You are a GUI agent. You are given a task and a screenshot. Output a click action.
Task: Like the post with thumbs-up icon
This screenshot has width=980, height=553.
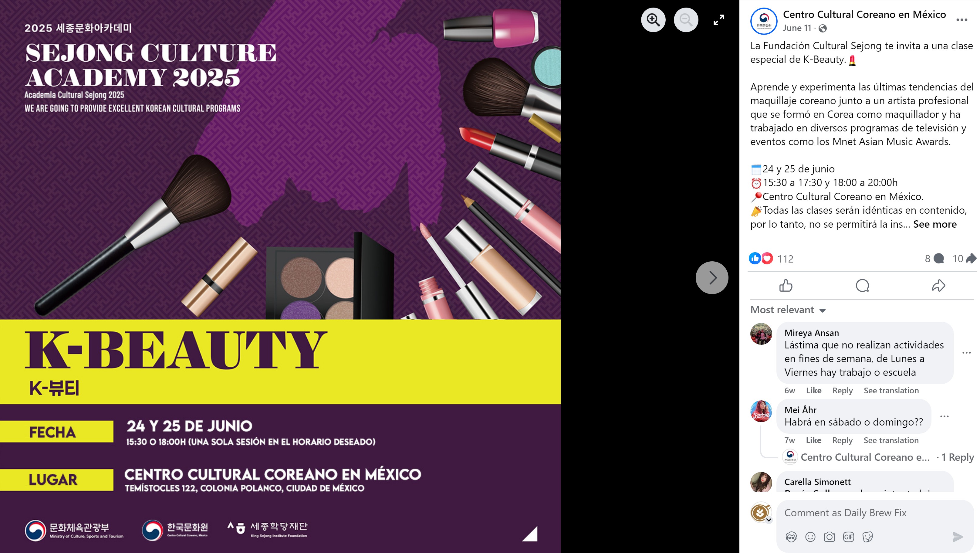[x=786, y=285]
